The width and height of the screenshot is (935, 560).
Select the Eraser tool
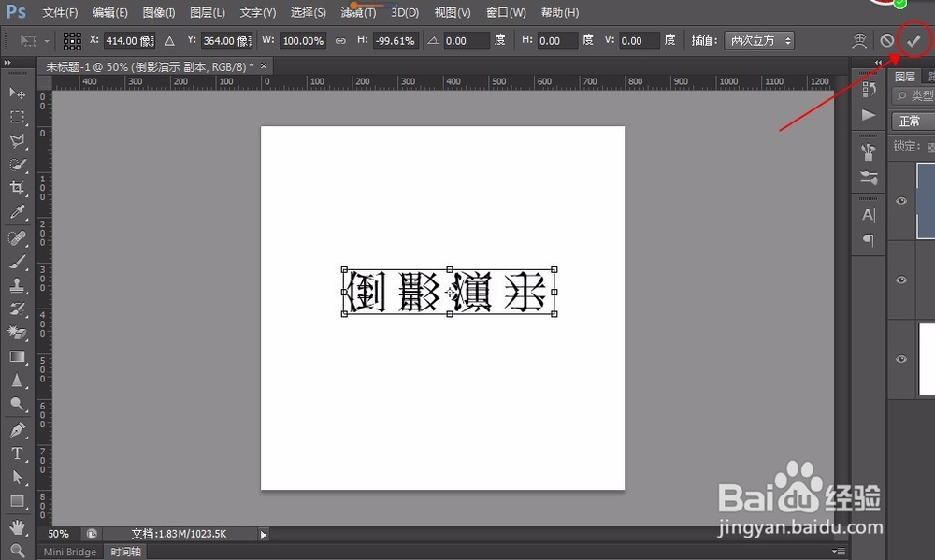[17, 333]
